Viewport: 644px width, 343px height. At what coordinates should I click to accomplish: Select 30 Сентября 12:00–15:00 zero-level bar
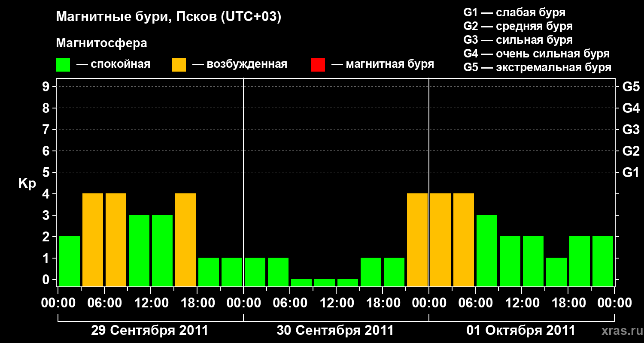pos(348,283)
